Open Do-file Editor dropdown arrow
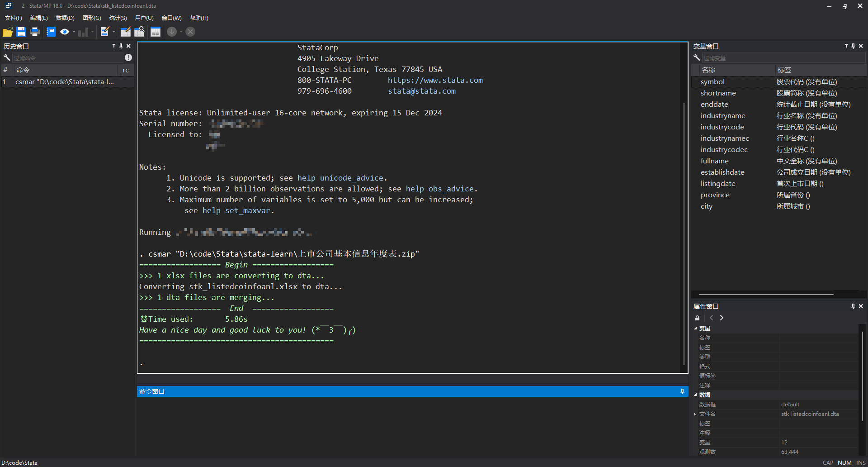868x467 pixels. click(x=113, y=32)
